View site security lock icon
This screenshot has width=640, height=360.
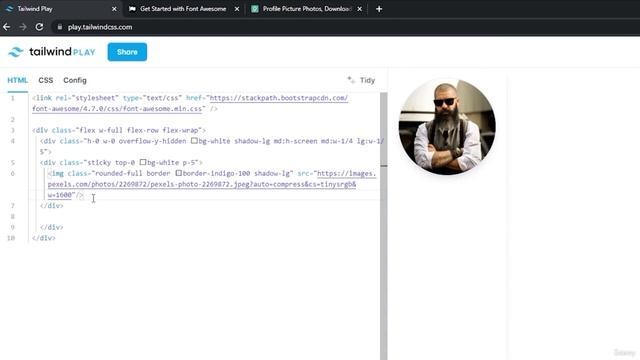pos(60,27)
